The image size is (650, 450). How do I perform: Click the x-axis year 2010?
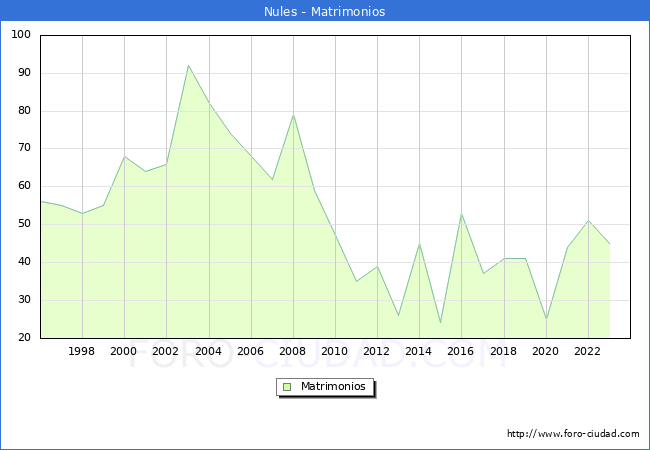(335, 351)
